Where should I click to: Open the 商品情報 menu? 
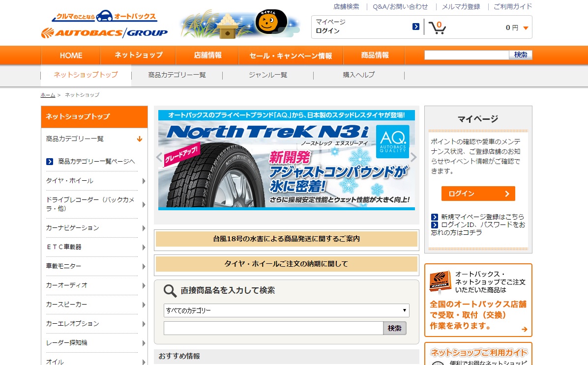click(x=374, y=56)
